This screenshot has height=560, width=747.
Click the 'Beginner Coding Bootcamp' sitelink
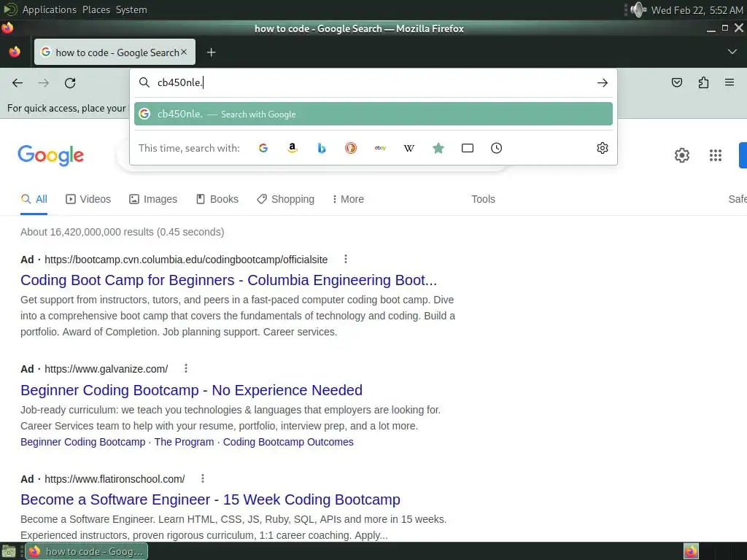83,442
